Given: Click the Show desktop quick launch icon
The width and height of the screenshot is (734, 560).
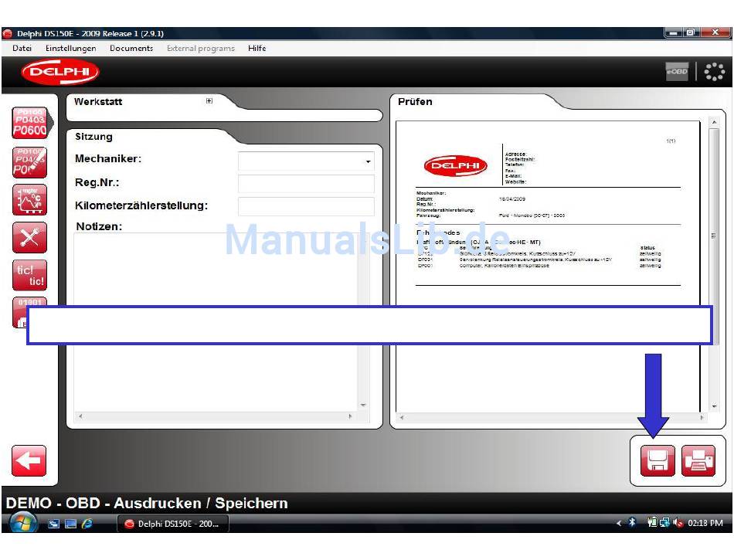Looking at the screenshot, I should 70,524.
